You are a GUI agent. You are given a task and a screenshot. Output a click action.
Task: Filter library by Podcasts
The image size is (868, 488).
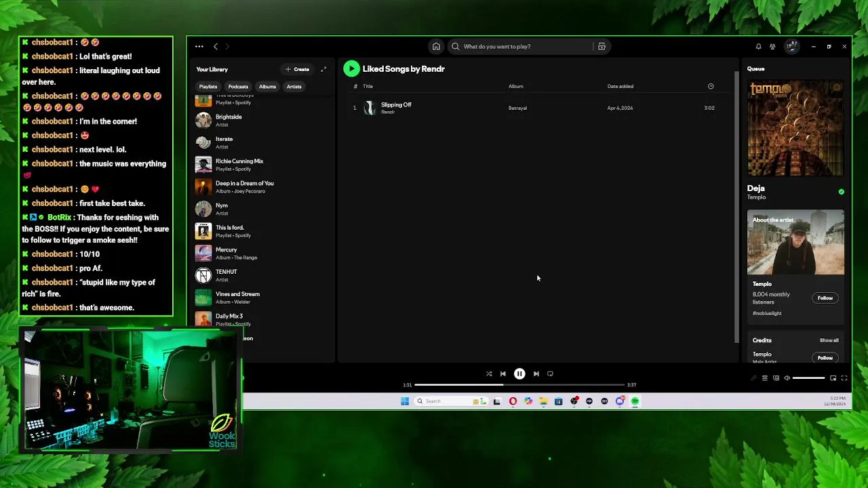238,87
